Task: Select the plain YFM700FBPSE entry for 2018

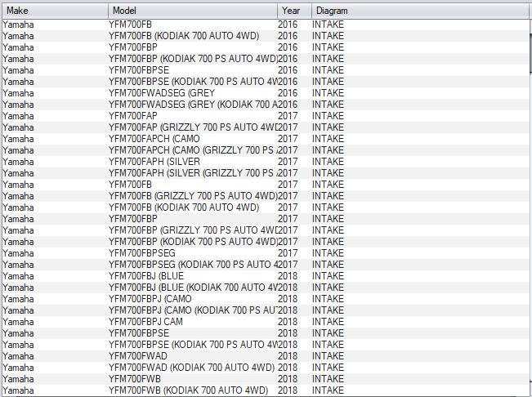Action: point(266,333)
